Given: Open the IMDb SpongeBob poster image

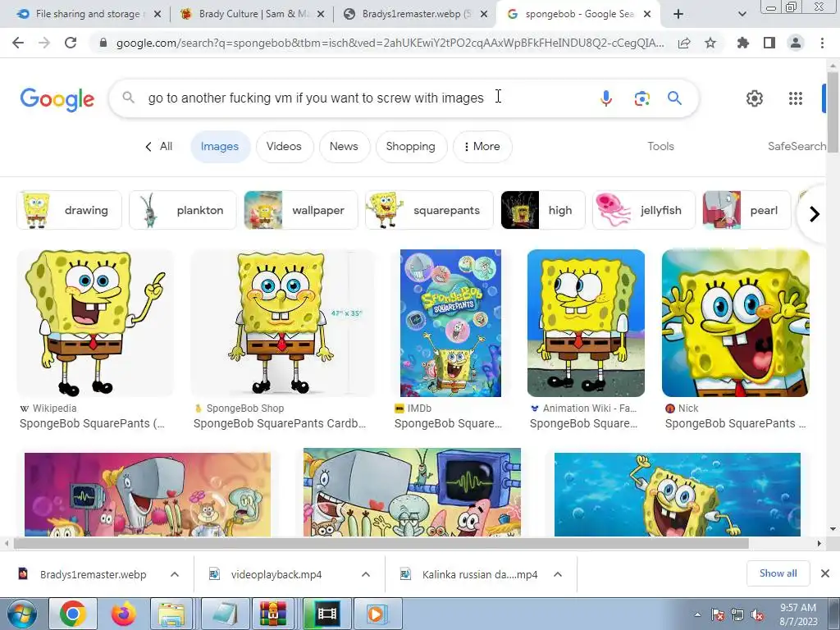Looking at the screenshot, I should click(x=450, y=323).
